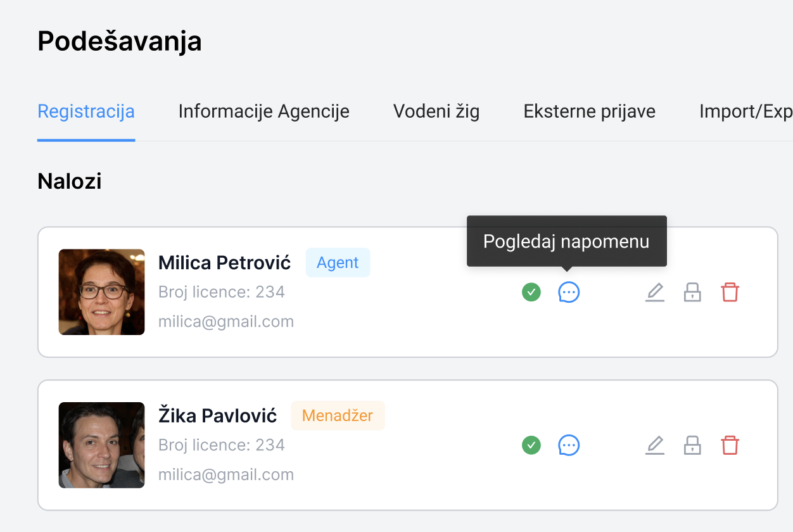Click the lock icon for Žika Pavlović
Viewport: 793px width, 532px height.
click(692, 446)
